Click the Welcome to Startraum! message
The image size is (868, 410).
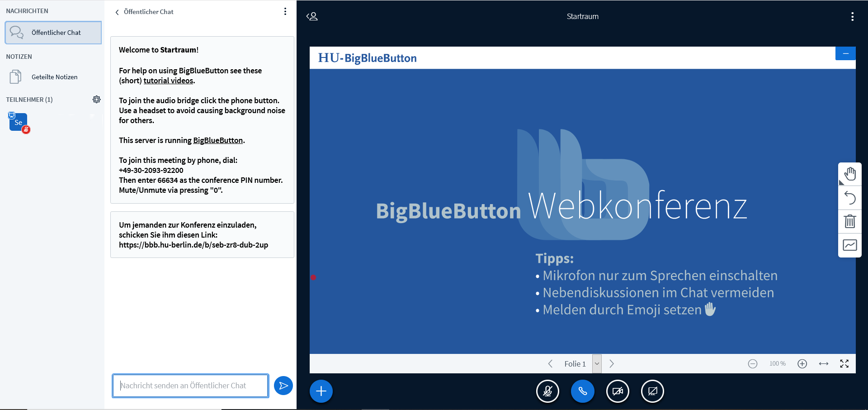pos(159,50)
